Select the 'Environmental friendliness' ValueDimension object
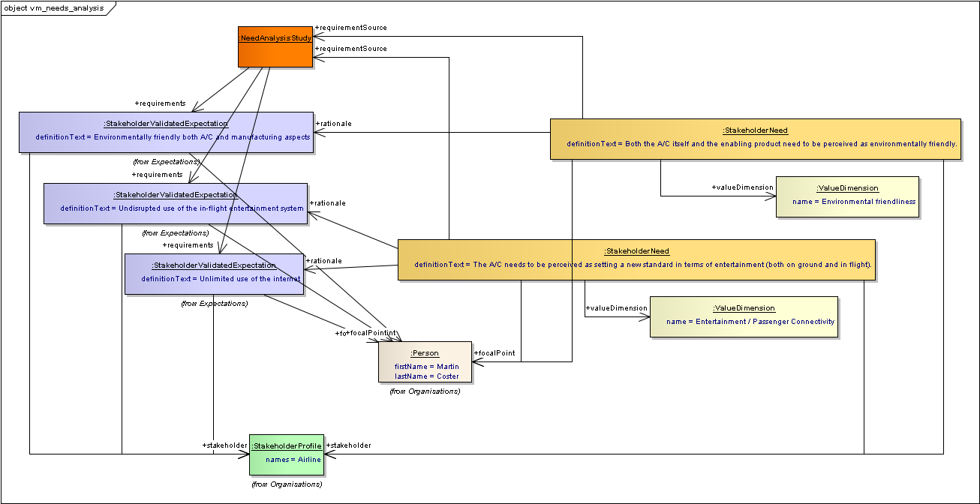The image size is (980, 504). (846, 196)
